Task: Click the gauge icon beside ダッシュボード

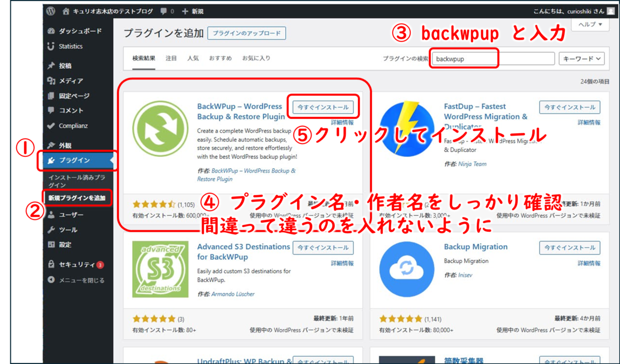Action: (51, 31)
